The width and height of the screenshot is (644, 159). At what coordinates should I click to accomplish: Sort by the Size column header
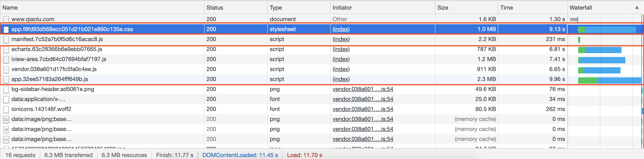point(466,7)
